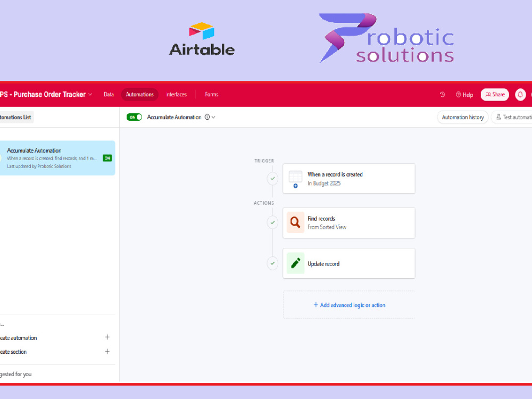The height and width of the screenshot is (399, 532).
Task: Click the plus icon beside Create section
Action: [107, 352]
